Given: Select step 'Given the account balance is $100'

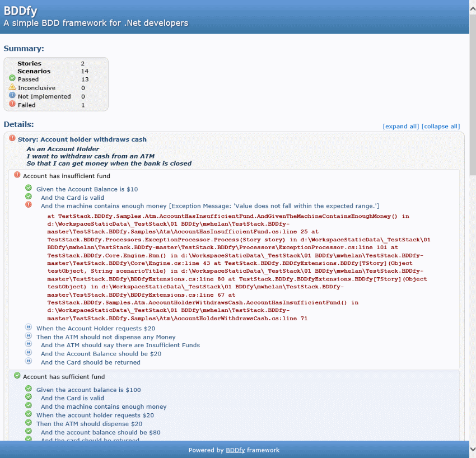Looking at the screenshot, I should (x=88, y=390).
